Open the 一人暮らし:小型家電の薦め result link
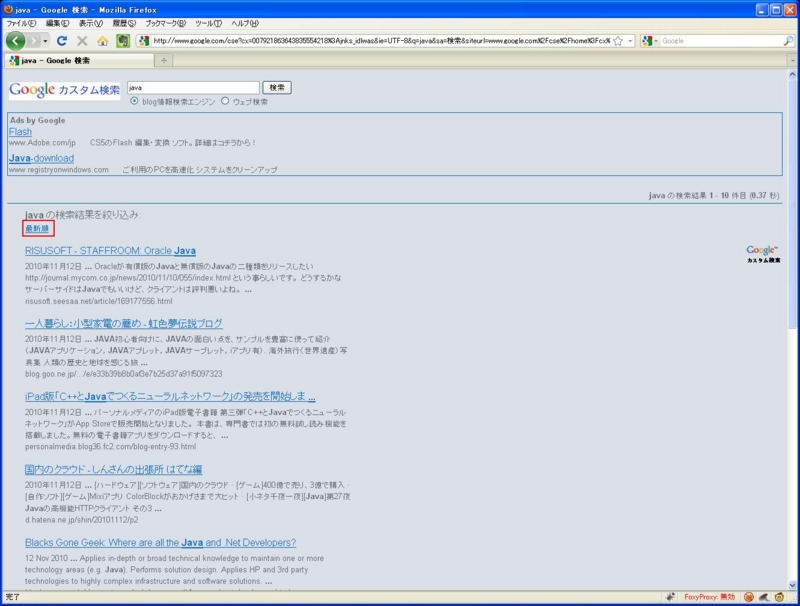800x606 pixels. 123,323
